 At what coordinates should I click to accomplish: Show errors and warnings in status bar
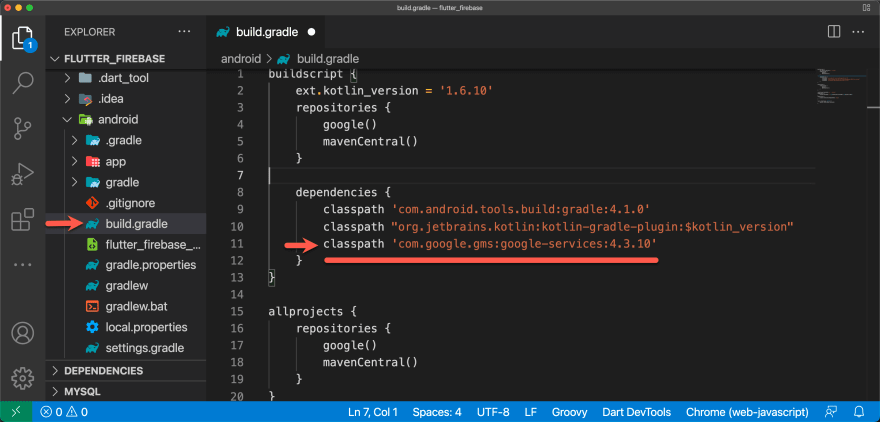coord(65,412)
